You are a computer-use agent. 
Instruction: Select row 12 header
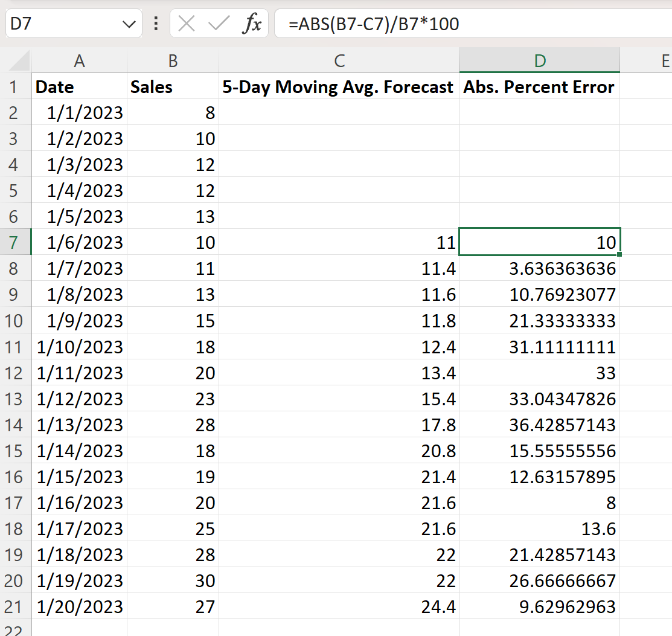coord(15,373)
